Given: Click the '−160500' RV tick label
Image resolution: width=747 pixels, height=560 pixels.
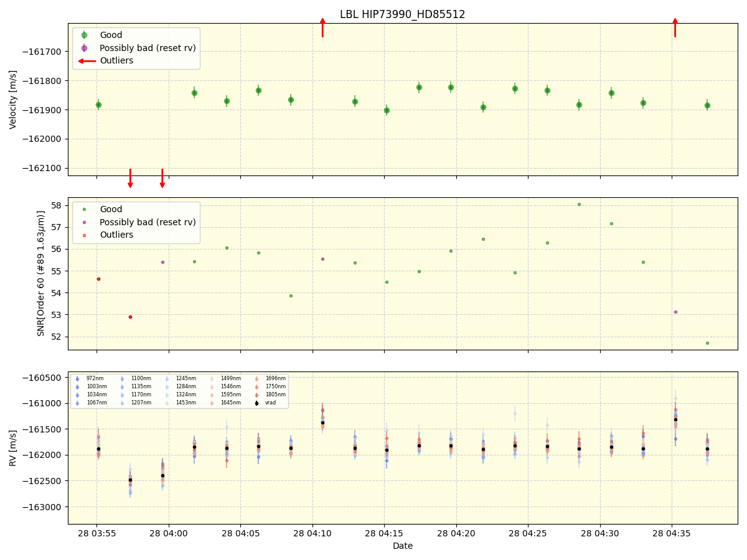Looking at the screenshot, I should [x=43, y=378].
